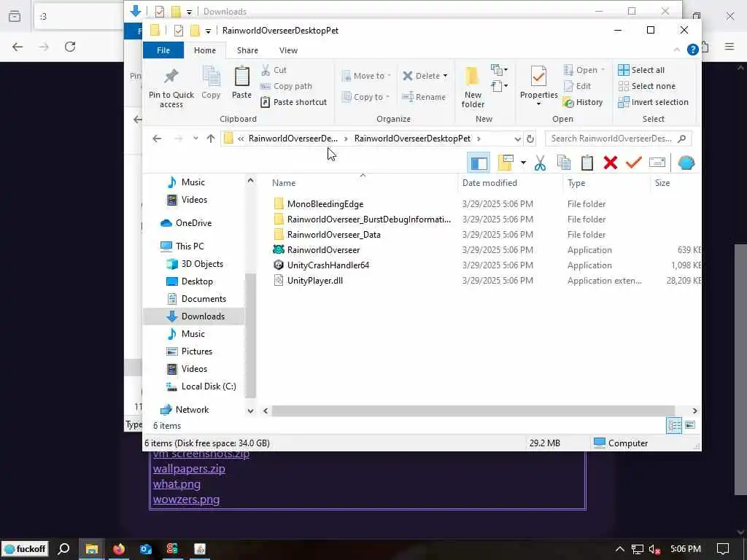
Task: Switch to details view layout icon
Action: tap(673, 425)
